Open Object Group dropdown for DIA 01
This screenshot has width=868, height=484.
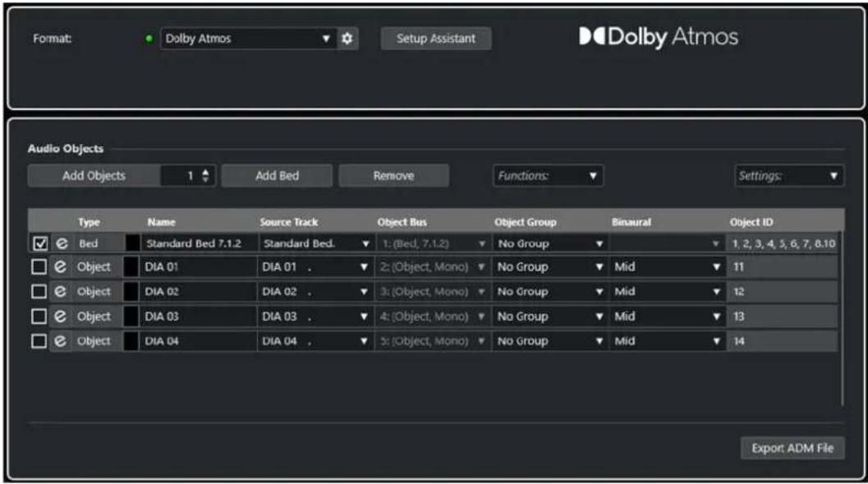point(549,267)
